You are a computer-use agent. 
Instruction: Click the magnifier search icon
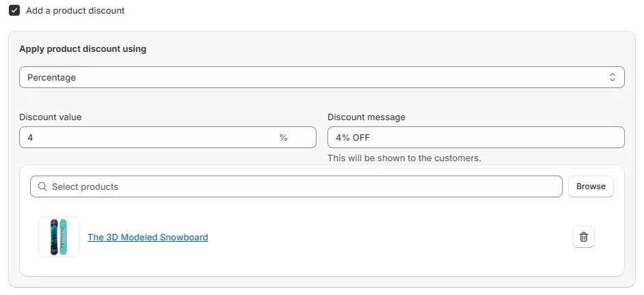click(x=42, y=186)
